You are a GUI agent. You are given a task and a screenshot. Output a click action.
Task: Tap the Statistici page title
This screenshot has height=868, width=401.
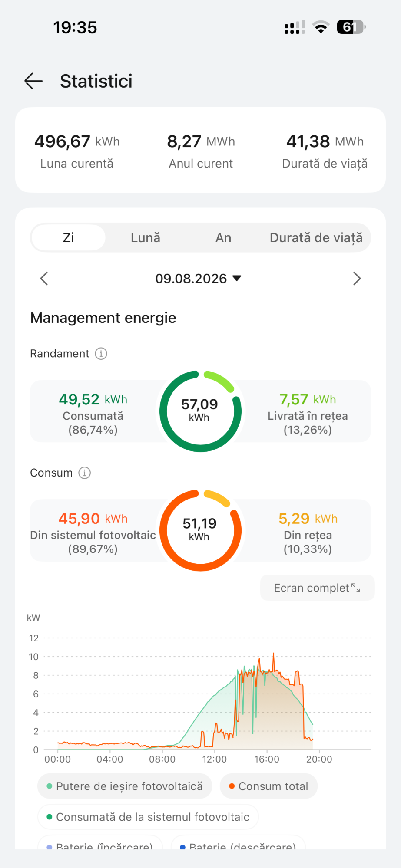click(x=96, y=81)
